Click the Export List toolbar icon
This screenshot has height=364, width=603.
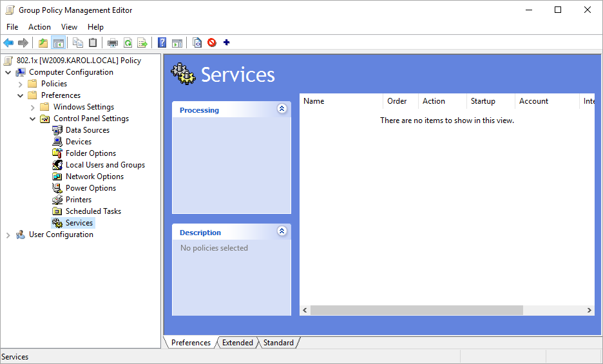point(142,43)
